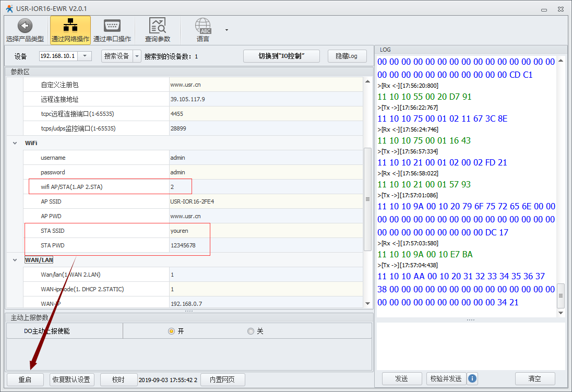Click the log line ending in 3C 8E
The image size is (572, 392).
[443, 118]
